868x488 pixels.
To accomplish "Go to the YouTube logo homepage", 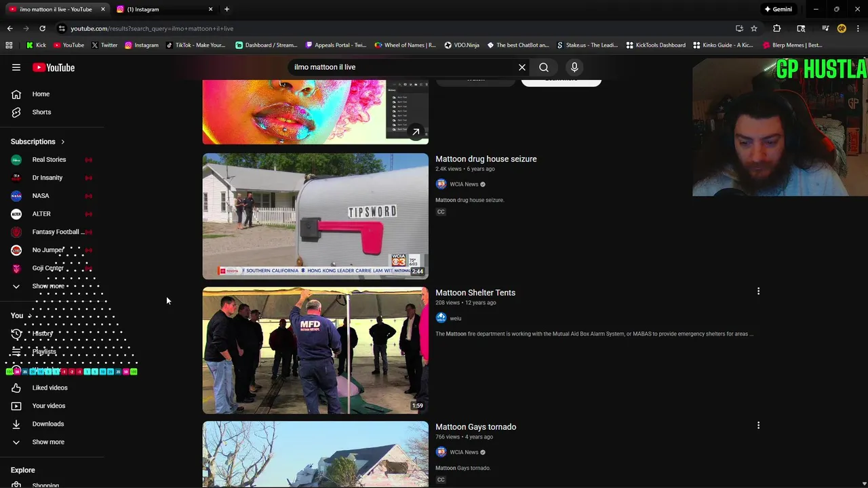I will (54, 67).
